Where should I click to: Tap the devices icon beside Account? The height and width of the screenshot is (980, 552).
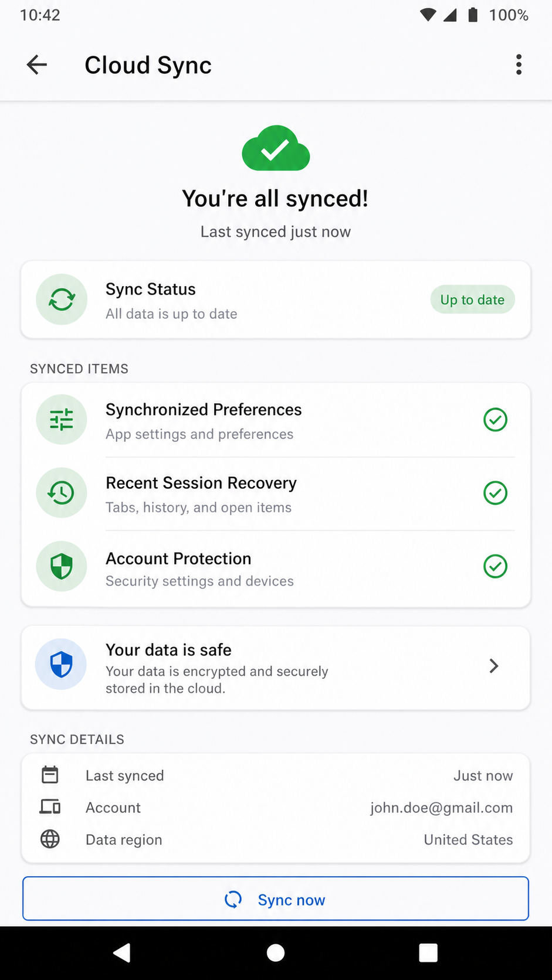[x=50, y=807]
